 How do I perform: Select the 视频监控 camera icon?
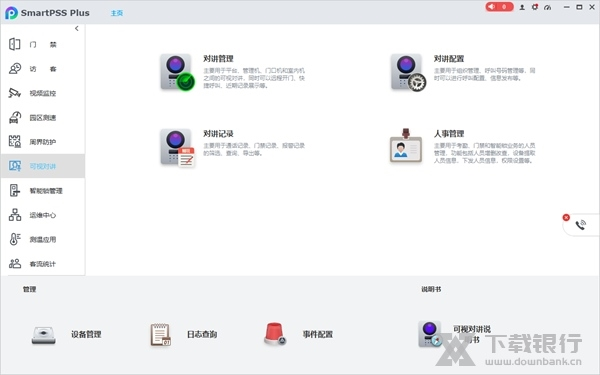(15, 93)
